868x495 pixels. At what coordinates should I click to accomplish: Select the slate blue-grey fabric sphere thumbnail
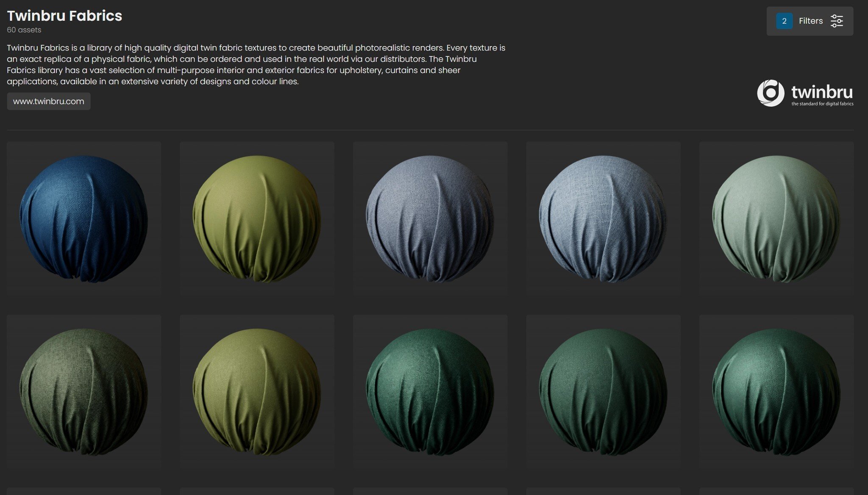[430, 218]
